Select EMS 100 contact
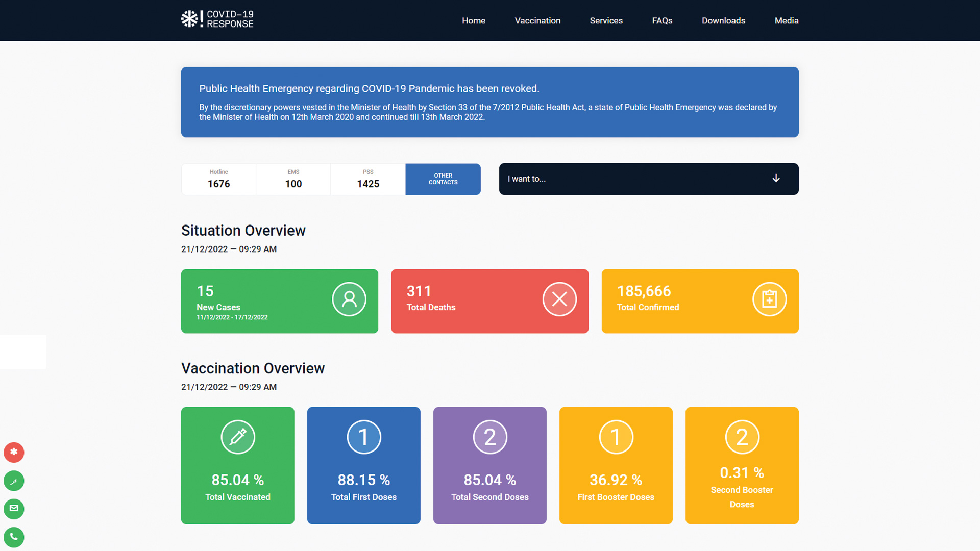Screen dimensions: 980x551 (x=293, y=179)
